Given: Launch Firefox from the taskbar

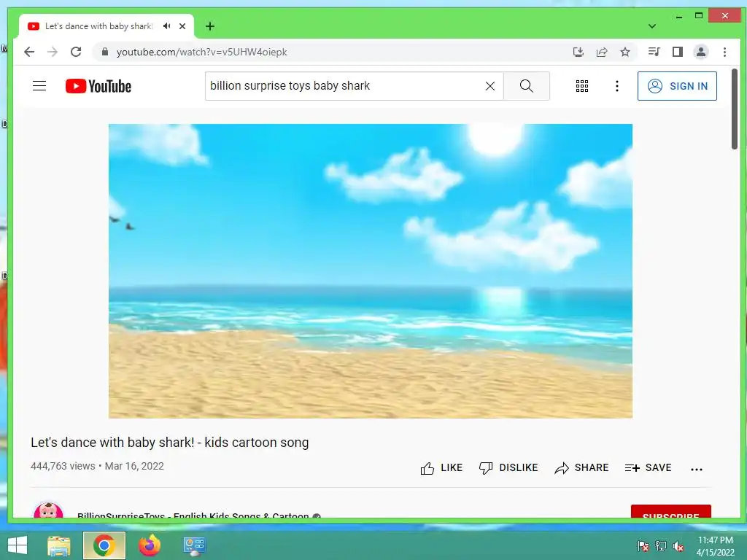Looking at the screenshot, I should [150, 545].
